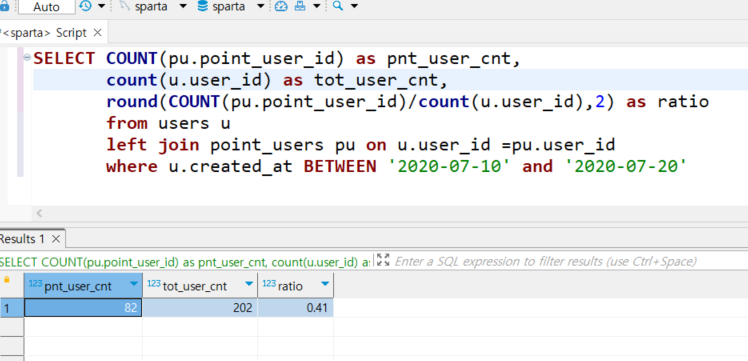This screenshot has width=748, height=361.
Task: Open the sparta connection dropdown arrow
Action: [x=183, y=7]
